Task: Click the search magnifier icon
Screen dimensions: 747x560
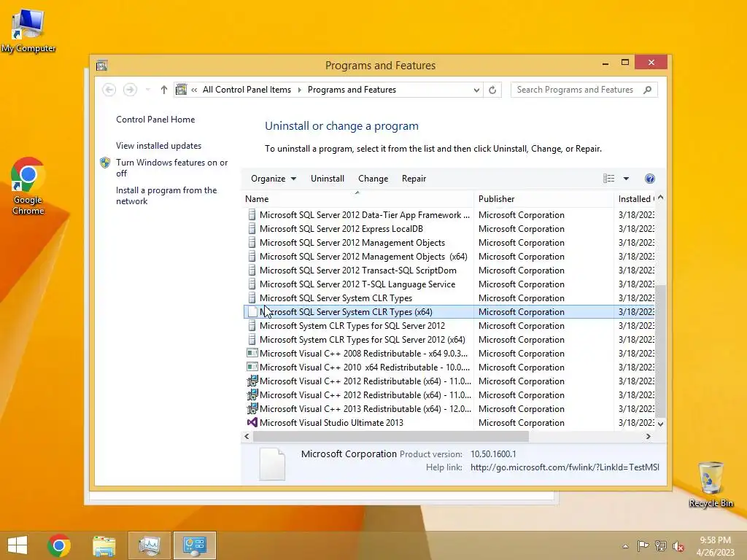Action: pyautogui.click(x=647, y=90)
